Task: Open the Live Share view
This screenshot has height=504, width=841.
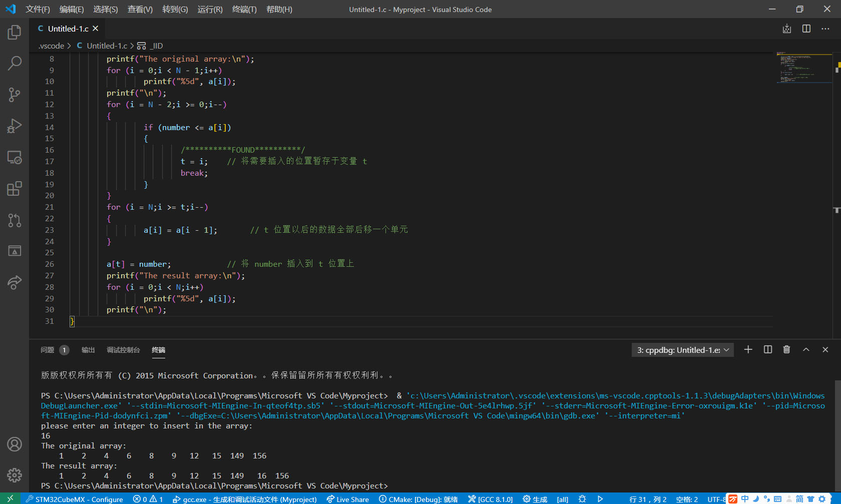Action: pyautogui.click(x=15, y=282)
